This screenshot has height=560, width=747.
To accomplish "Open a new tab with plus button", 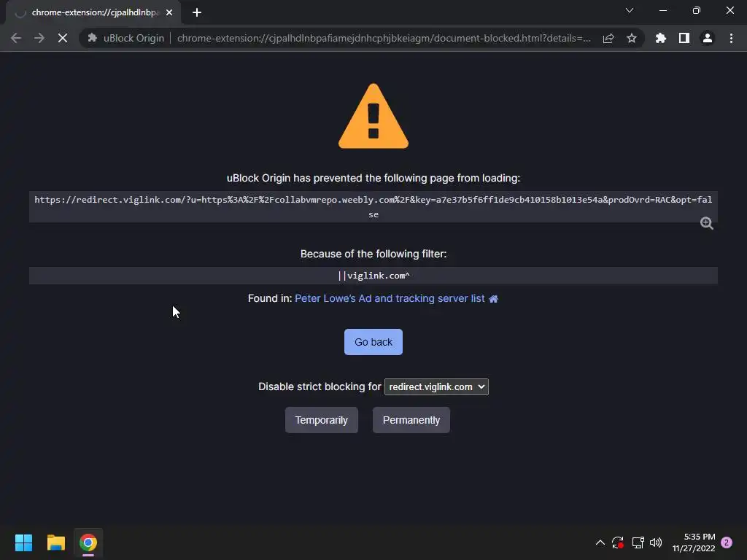I will [197, 13].
